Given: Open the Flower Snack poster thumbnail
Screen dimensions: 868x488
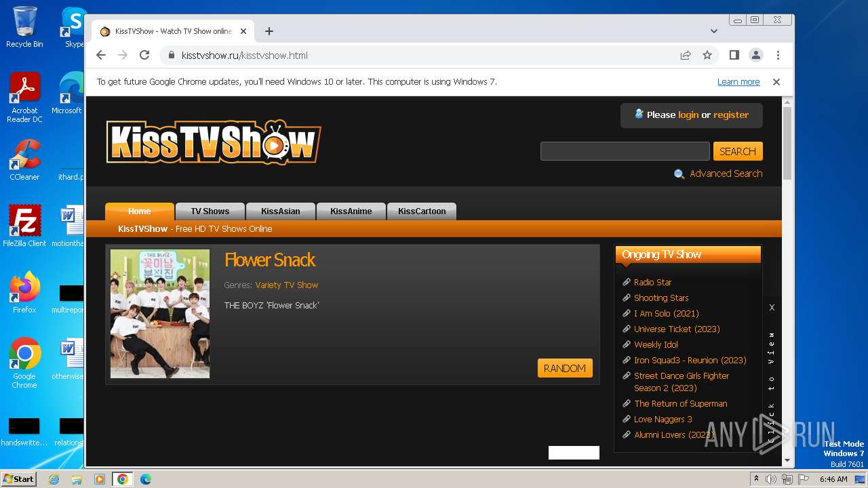Looking at the screenshot, I should (x=160, y=313).
